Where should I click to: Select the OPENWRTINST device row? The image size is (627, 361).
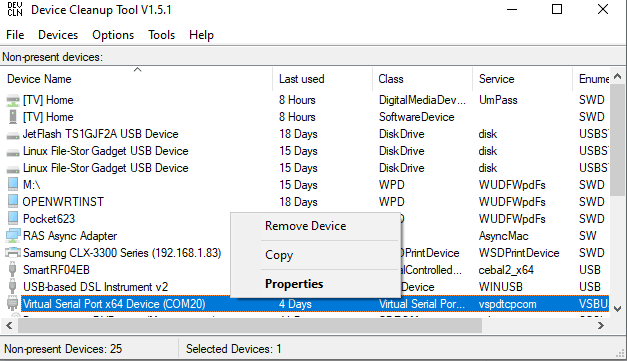click(x=306, y=202)
